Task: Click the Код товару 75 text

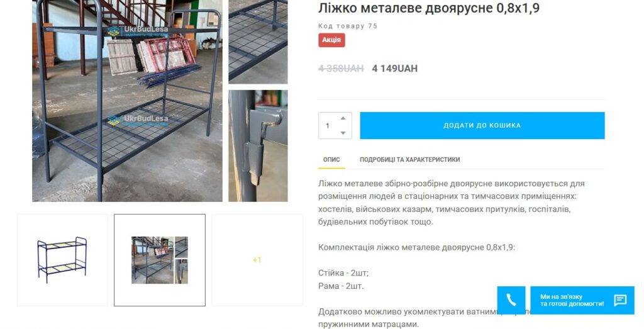Action: [x=347, y=26]
